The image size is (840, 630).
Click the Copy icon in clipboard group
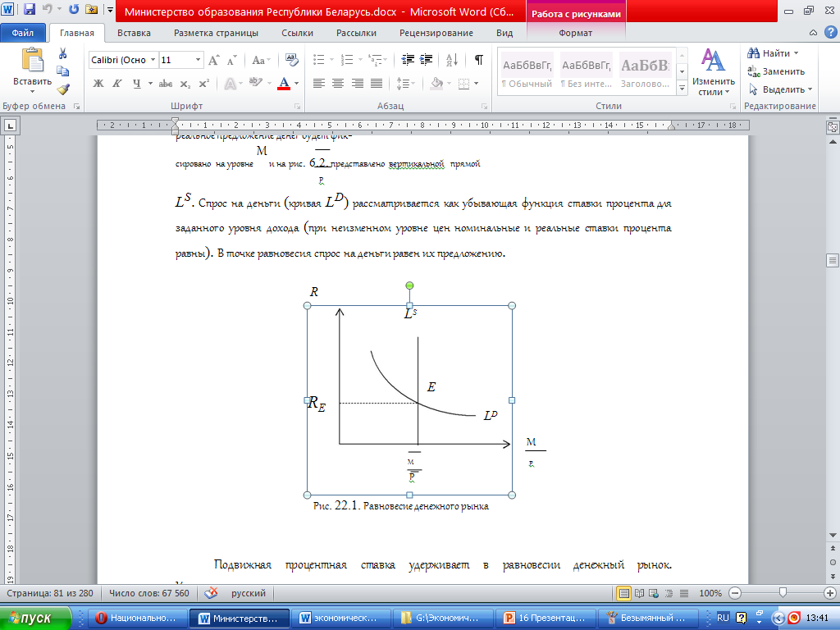[62, 71]
